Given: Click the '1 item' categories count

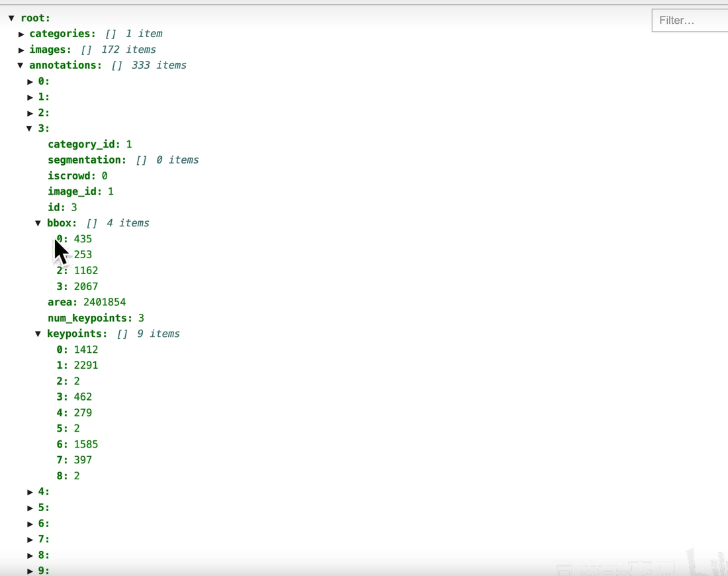Looking at the screenshot, I should point(144,34).
